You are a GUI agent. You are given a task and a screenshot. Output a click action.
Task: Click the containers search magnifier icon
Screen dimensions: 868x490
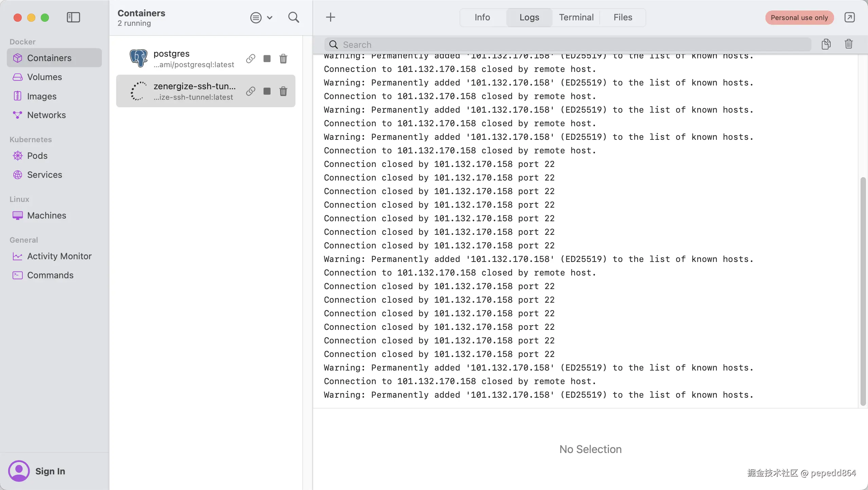[293, 17]
